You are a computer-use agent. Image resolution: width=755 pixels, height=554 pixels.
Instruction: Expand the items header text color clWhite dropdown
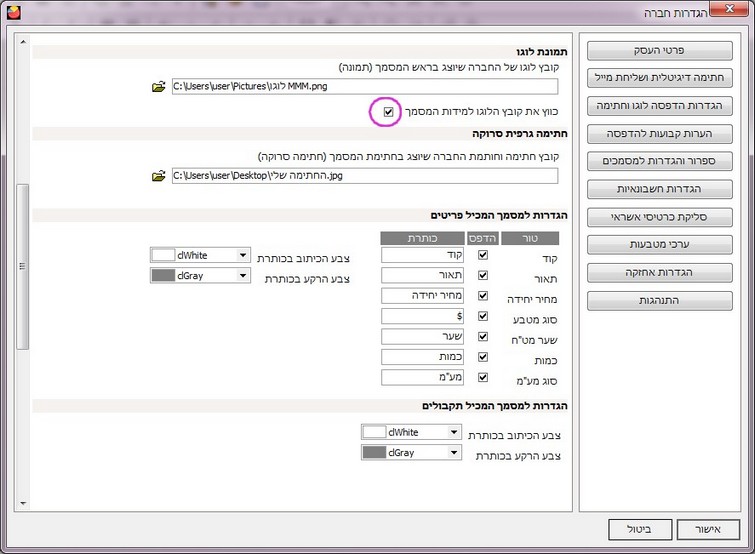243,256
